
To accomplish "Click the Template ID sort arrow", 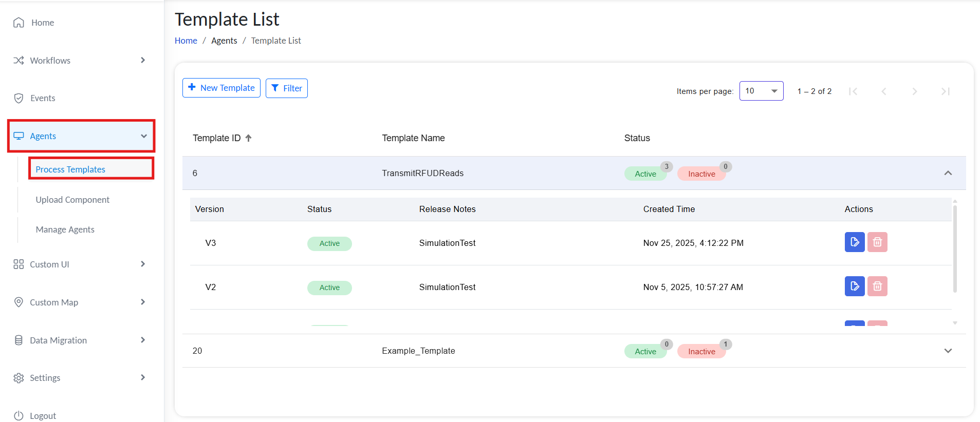I will [x=249, y=138].
